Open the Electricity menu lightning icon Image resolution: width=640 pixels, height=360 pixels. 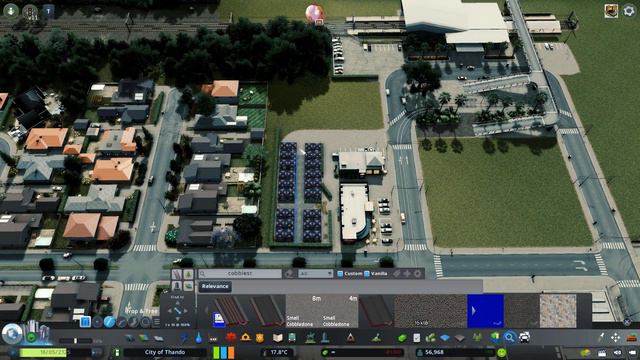184,338
